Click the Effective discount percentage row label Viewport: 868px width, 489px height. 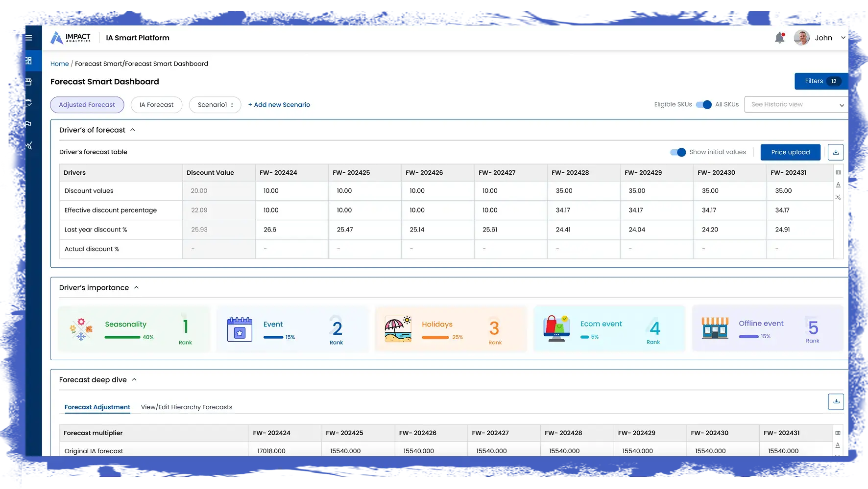click(111, 210)
